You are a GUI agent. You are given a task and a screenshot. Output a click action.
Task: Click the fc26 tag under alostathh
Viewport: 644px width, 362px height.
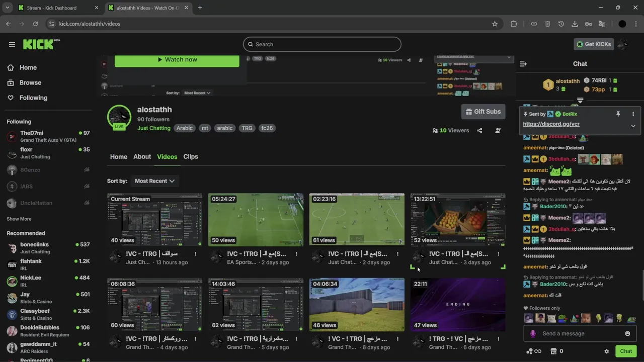tap(267, 128)
